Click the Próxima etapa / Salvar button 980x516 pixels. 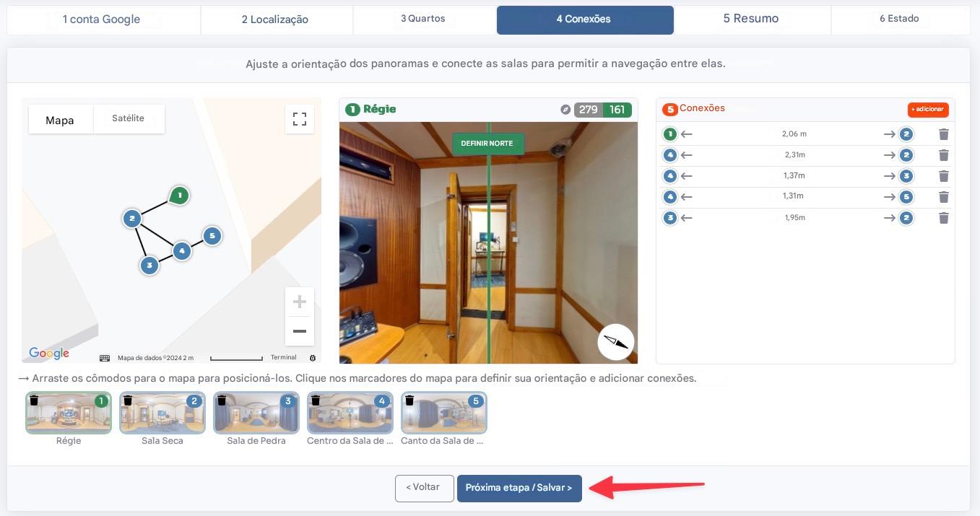tap(519, 488)
